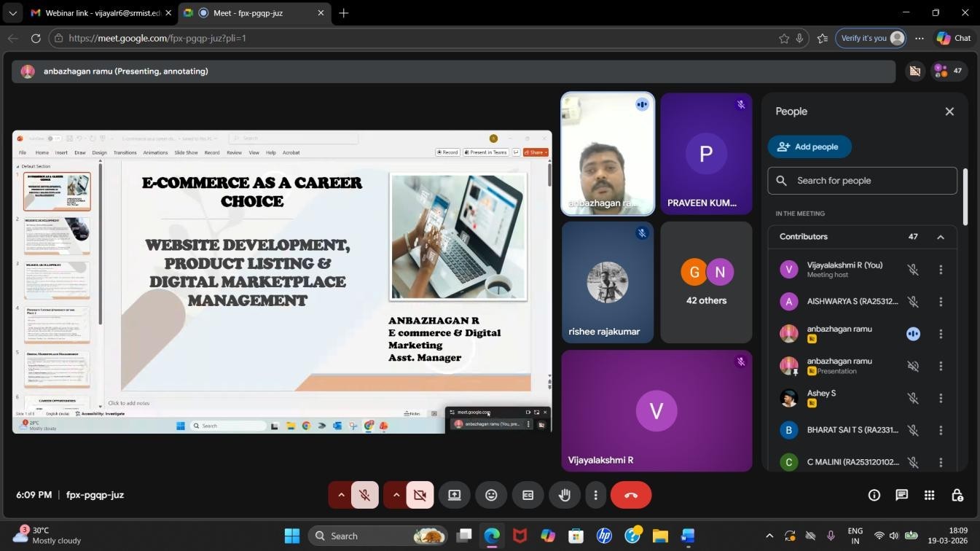
Task: Open meeting details info icon
Action: 874,495
